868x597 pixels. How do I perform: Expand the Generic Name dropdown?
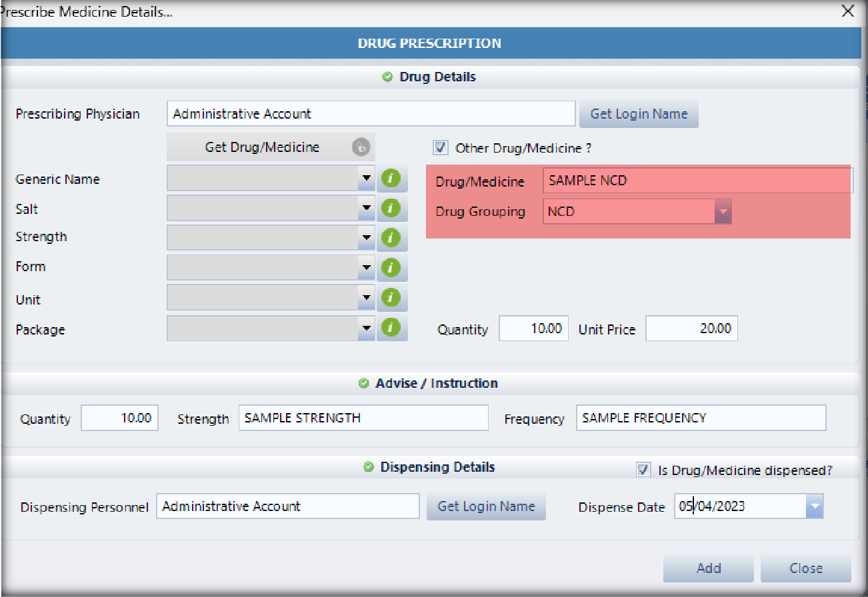366,179
